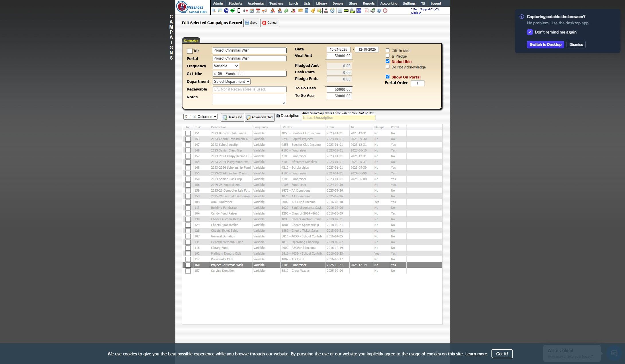Click the A/P accounts payable icon
This screenshot has width=625, height=364.
pos(359,11)
